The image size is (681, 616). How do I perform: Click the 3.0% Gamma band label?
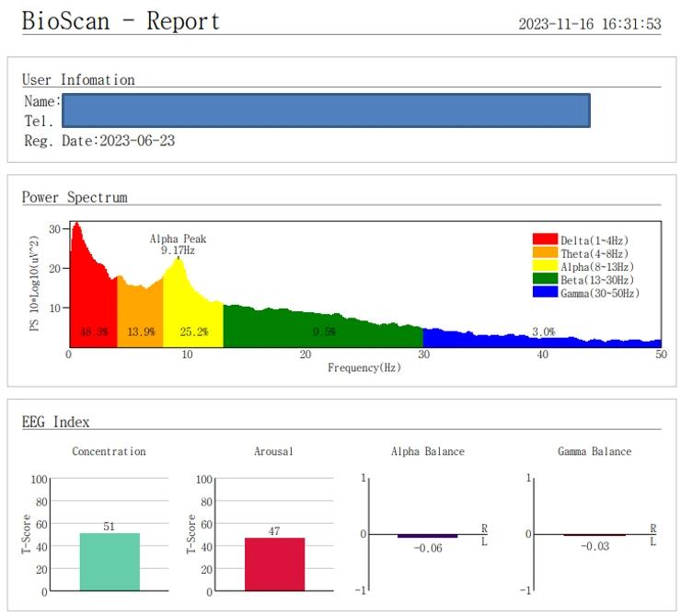[x=543, y=331]
